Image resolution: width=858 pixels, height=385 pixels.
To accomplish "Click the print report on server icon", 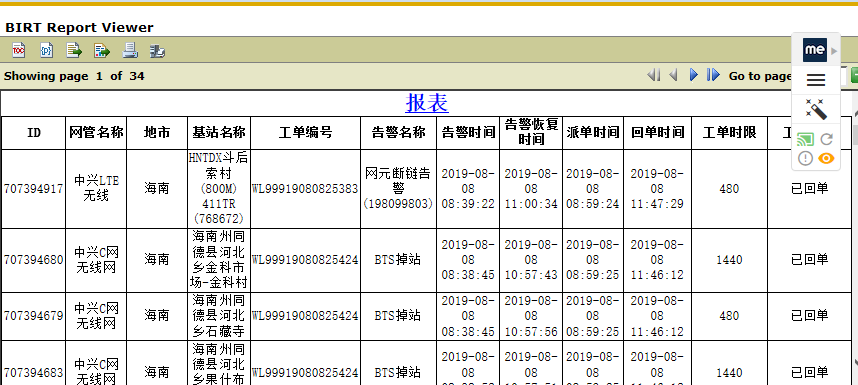I will [158, 50].
